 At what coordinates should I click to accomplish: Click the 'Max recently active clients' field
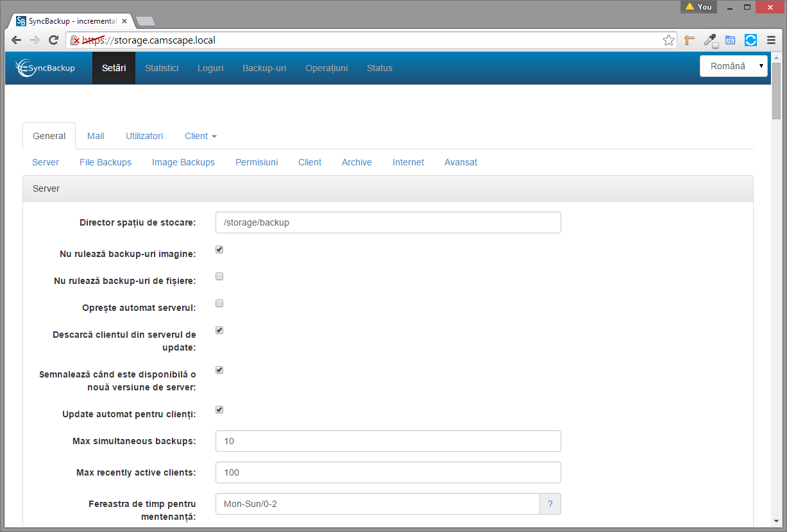tap(388, 472)
